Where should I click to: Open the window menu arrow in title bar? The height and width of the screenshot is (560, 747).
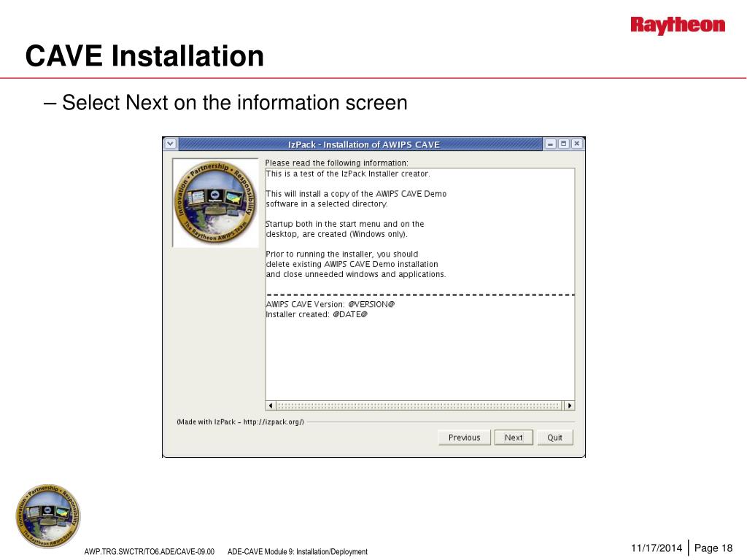click(170, 144)
